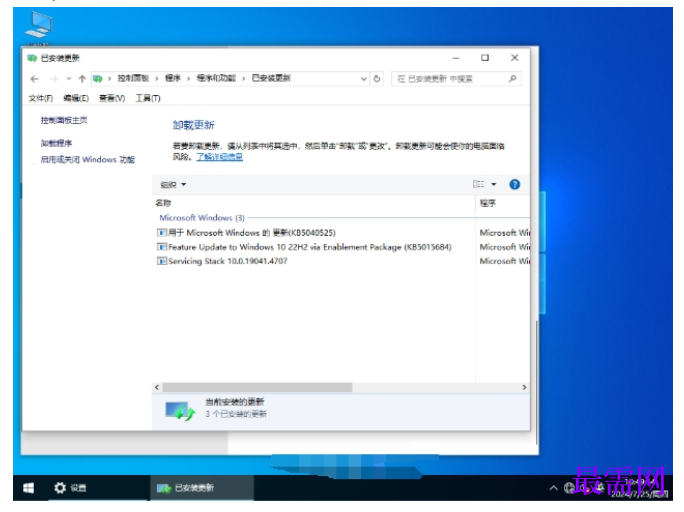Click the address bar Control Panel icon
Screen dimensions: 684x512
(x=98, y=79)
